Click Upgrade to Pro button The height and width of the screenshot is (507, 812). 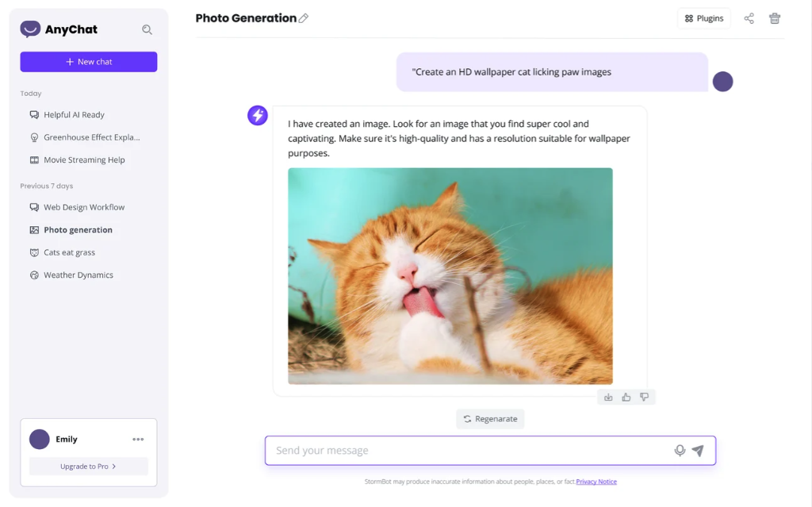pyautogui.click(x=89, y=467)
